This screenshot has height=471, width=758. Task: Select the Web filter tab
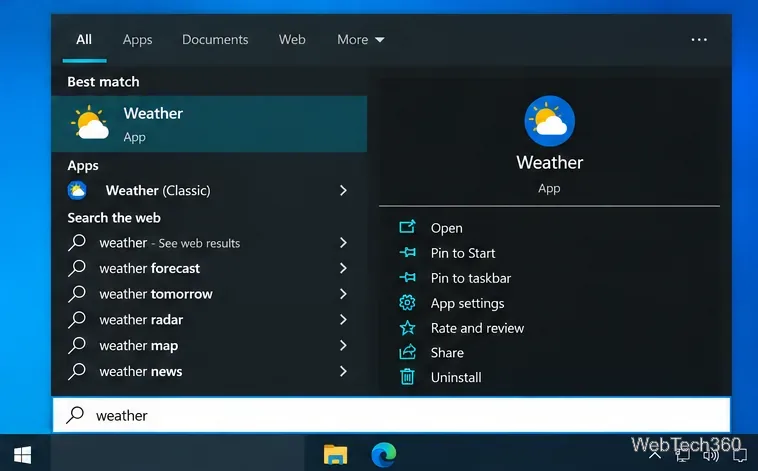click(292, 40)
